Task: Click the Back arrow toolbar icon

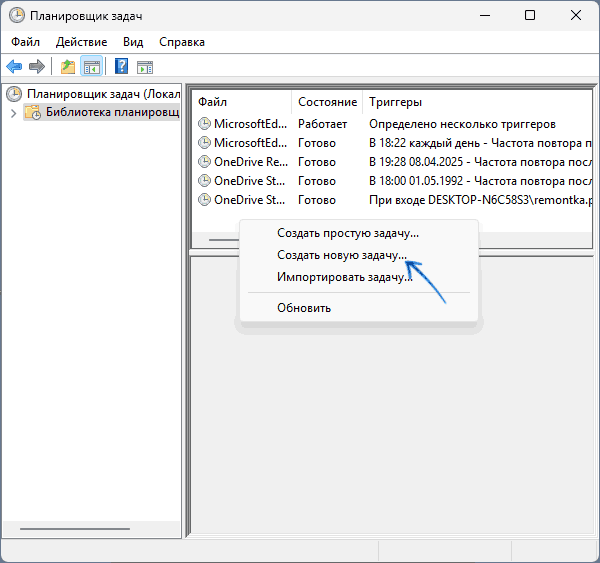Action: [x=14, y=67]
